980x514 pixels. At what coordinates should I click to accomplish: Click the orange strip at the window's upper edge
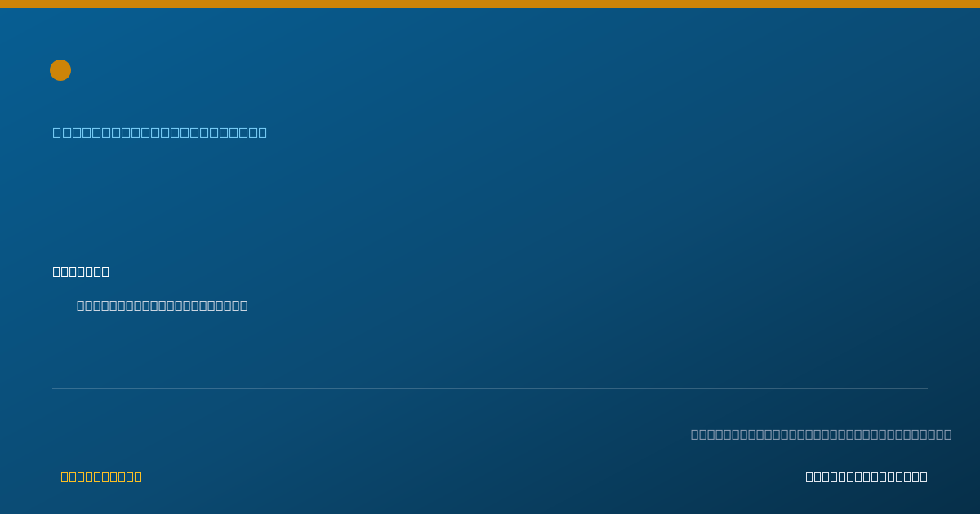pos(490,4)
